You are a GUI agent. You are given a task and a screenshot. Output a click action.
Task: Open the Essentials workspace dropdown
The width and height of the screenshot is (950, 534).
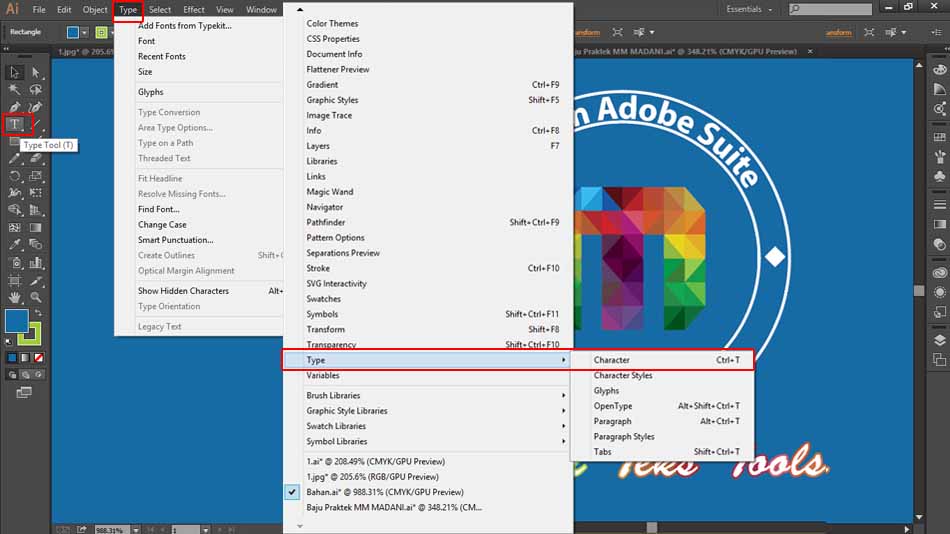[x=749, y=9]
